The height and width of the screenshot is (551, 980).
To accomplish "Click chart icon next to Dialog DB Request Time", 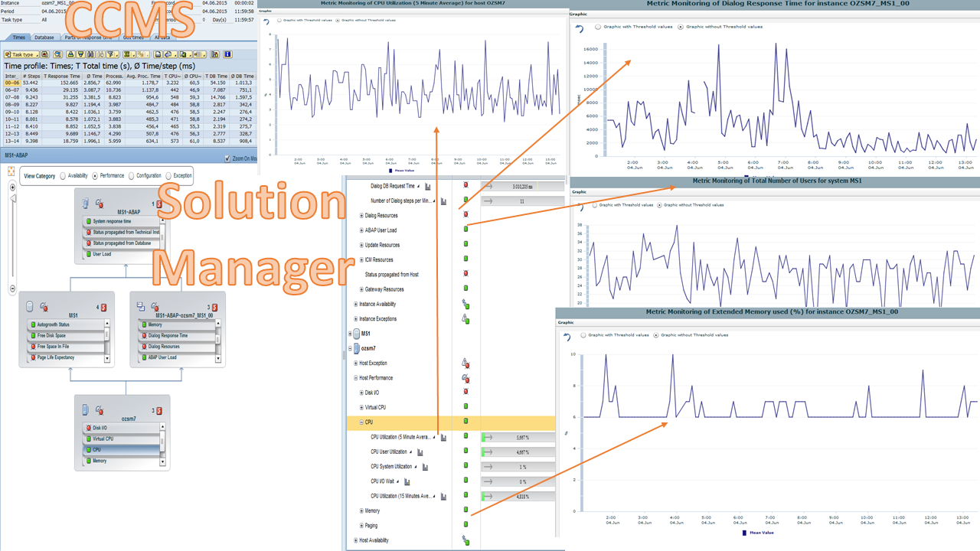I will [428, 186].
